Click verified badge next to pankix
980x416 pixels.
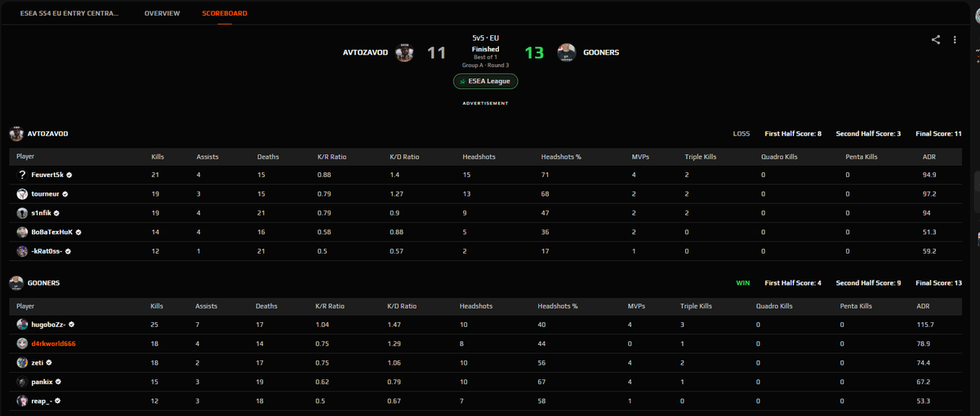pos(58,381)
